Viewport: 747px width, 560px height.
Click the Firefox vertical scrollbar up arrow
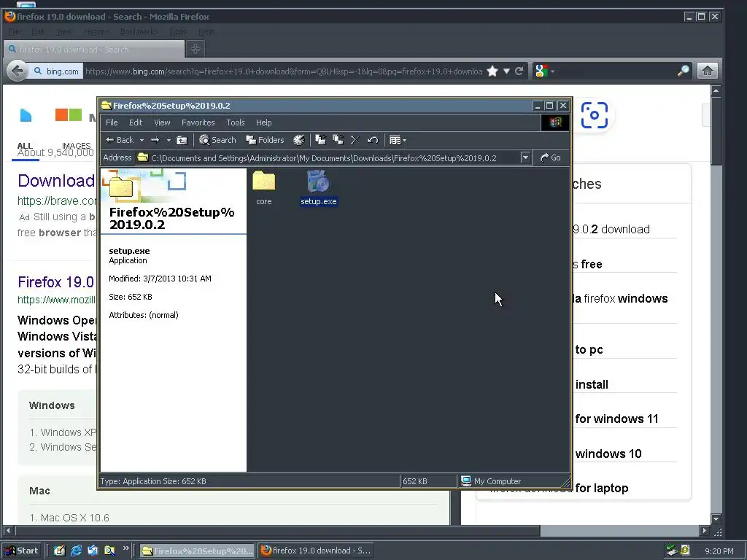[716, 90]
